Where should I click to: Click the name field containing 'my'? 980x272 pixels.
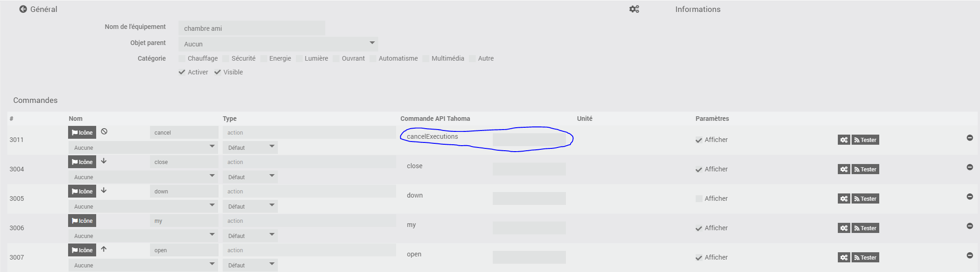(184, 221)
